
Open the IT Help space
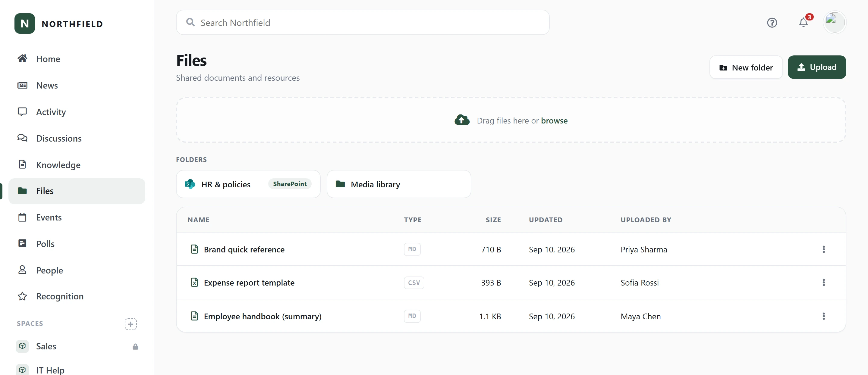(77, 370)
